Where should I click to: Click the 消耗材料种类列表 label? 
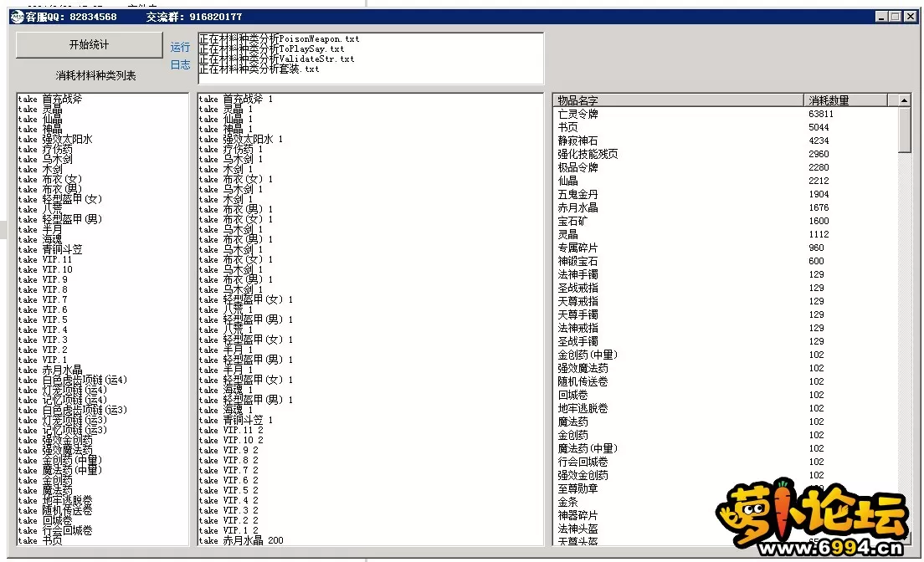tap(95, 75)
